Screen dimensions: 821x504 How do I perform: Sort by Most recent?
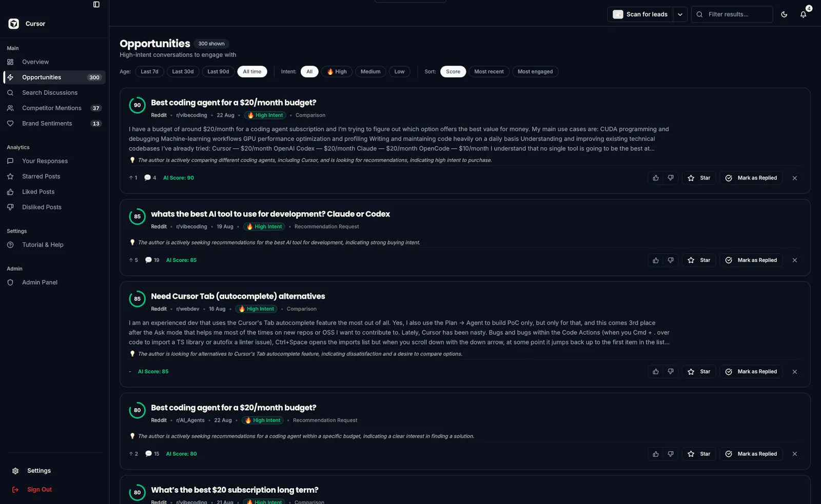tap(489, 72)
